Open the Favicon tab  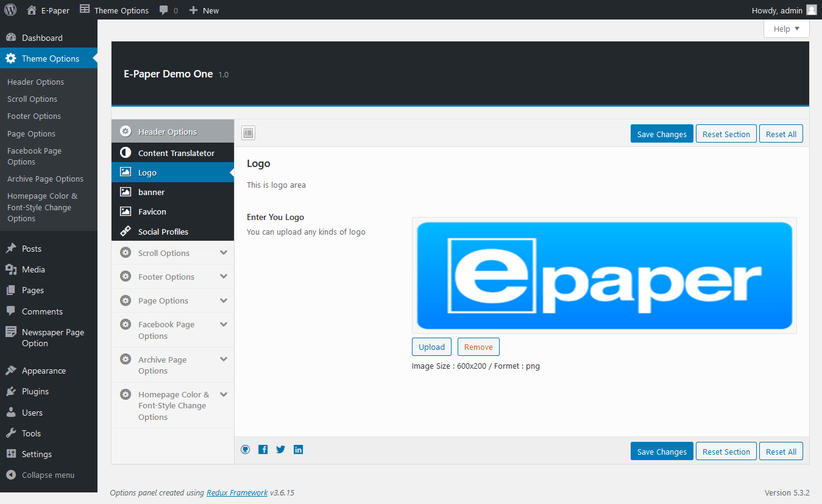coord(173,211)
